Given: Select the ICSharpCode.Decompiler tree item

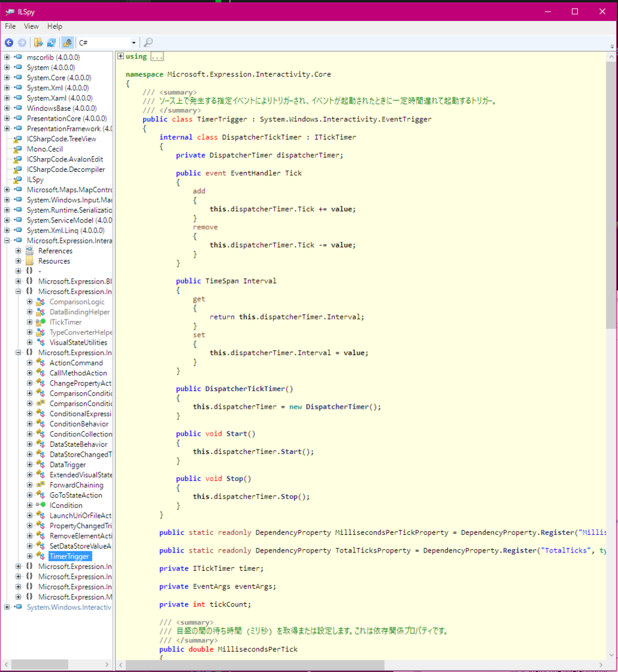Looking at the screenshot, I should [x=66, y=169].
